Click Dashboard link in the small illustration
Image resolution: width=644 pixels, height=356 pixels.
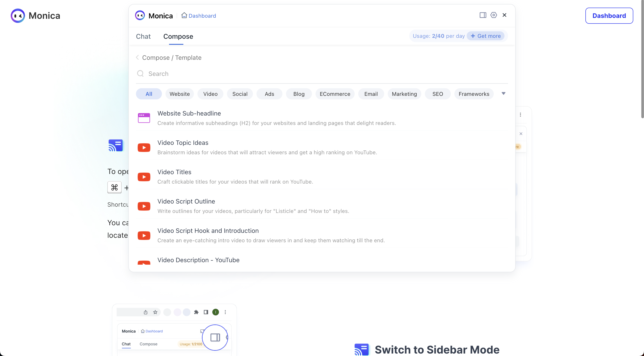[152, 331]
